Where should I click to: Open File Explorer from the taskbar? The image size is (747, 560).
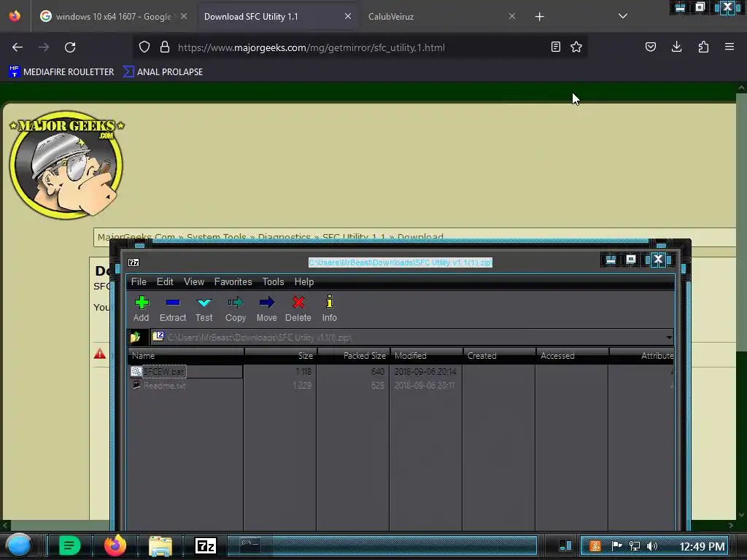coord(160,545)
